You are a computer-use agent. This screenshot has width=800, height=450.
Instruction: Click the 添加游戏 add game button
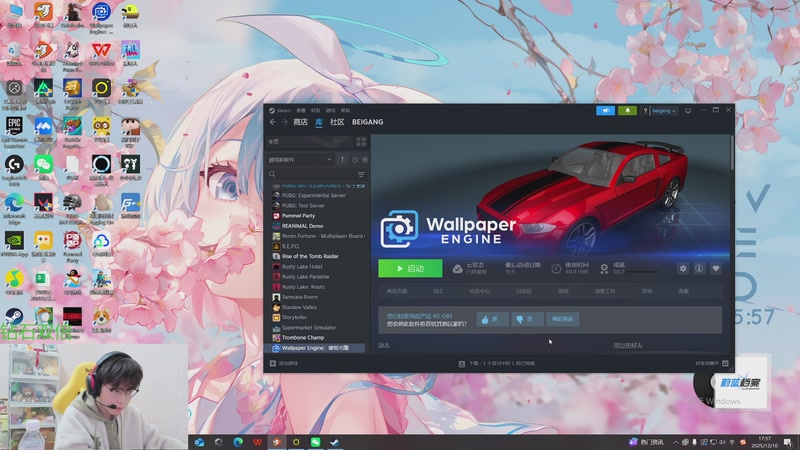pos(284,364)
